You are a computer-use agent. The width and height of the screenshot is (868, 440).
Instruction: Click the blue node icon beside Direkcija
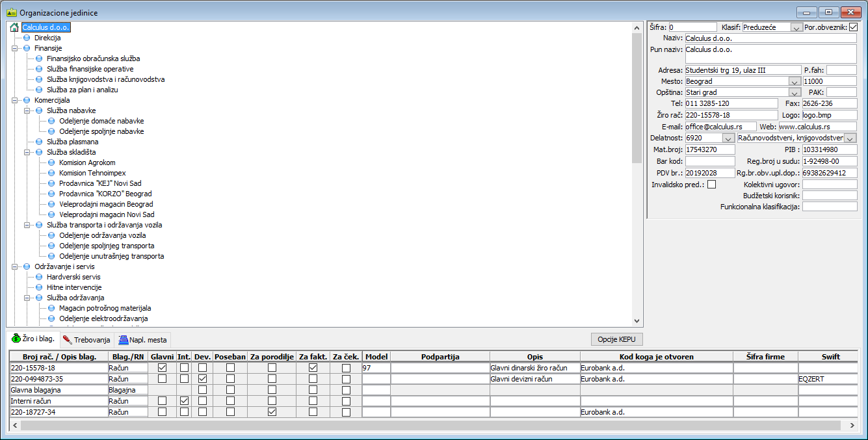coord(27,38)
